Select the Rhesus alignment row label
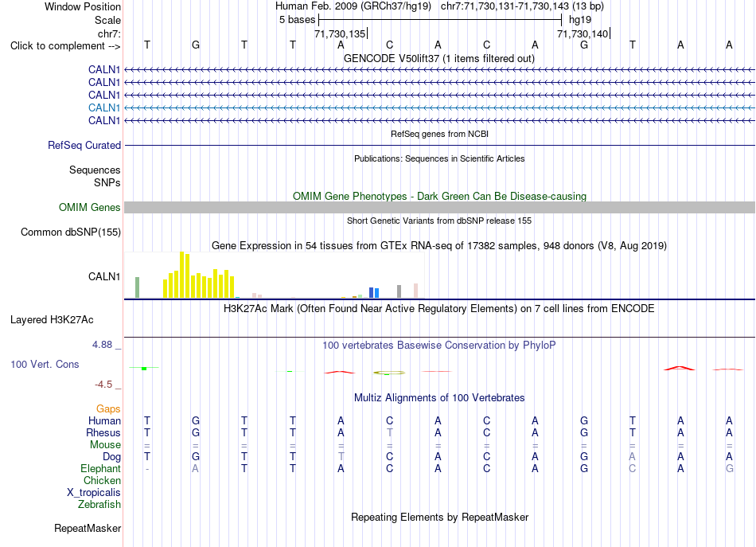Viewport: 756px width, 547px height. pyautogui.click(x=103, y=432)
